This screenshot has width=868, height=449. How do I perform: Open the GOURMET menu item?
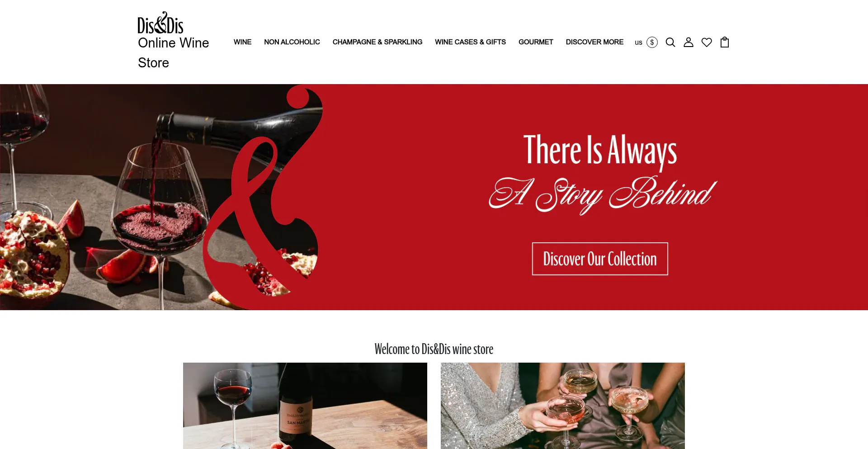(x=536, y=42)
